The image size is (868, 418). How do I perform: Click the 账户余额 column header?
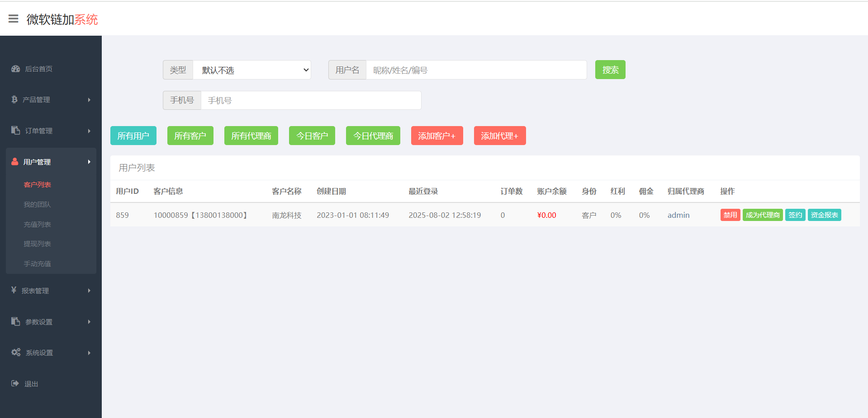coord(552,191)
